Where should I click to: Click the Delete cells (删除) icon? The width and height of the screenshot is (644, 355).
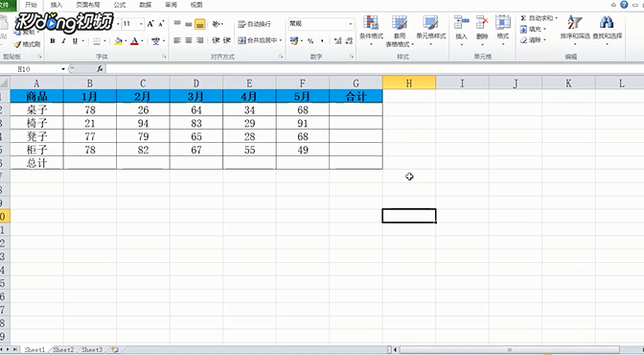click(x=482, y=22)
